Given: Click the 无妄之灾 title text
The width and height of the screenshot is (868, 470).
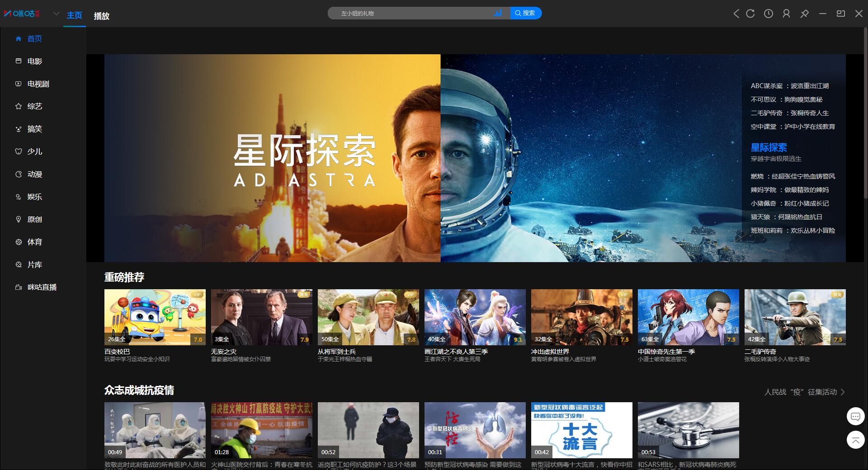Looking at the screenshot, I should coord(224,352).
